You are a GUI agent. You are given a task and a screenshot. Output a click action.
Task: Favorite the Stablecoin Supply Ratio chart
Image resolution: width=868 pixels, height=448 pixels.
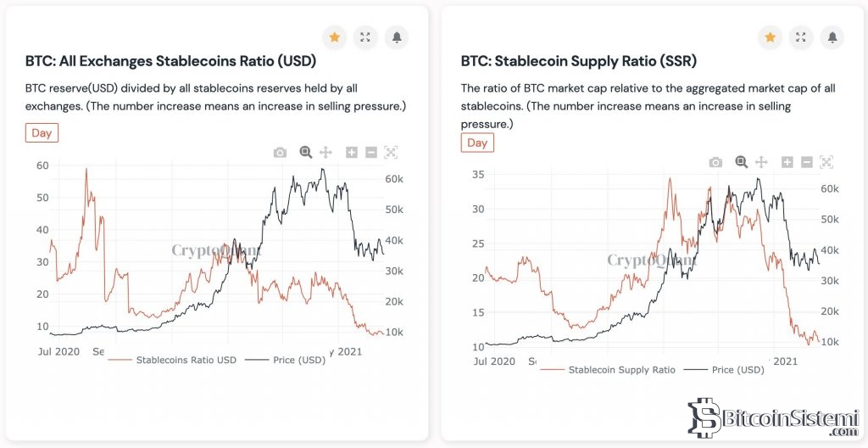tap(770, 37)
